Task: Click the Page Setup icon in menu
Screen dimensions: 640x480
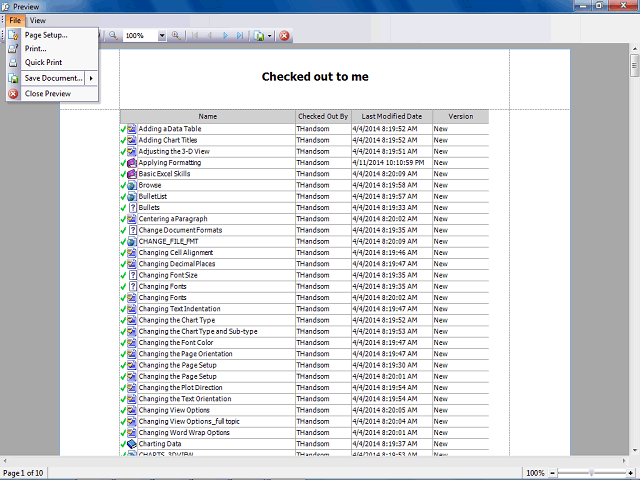Action: pyautogui.click(x=13, y=35)
